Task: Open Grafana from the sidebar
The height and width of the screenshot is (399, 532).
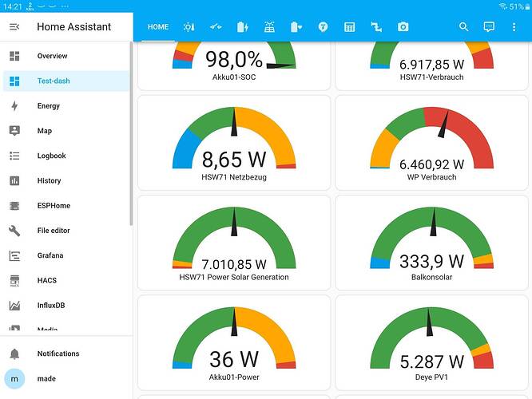Action: click(x=66, y=255)
